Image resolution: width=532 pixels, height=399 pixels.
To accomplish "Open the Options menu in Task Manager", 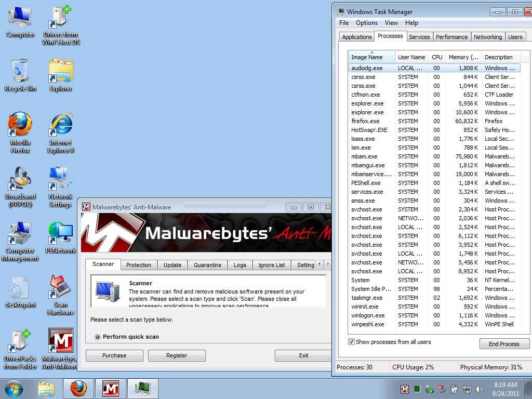I will pos(366,23).
